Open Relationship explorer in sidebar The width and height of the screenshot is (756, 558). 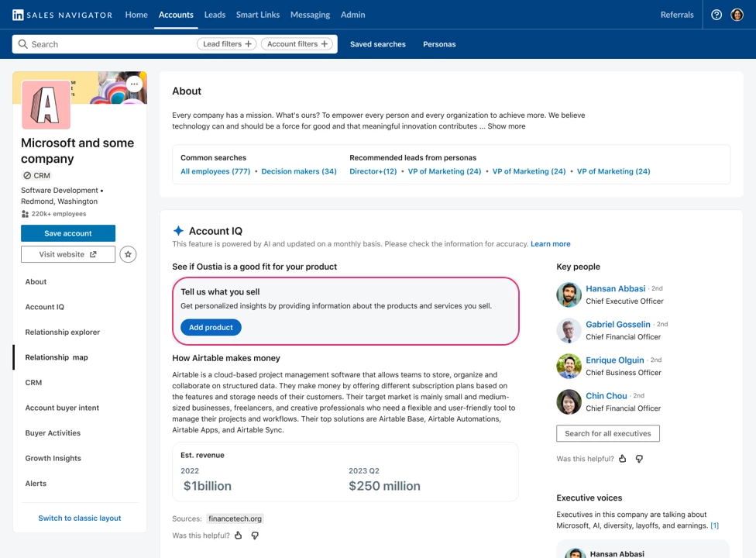(63, 332)
